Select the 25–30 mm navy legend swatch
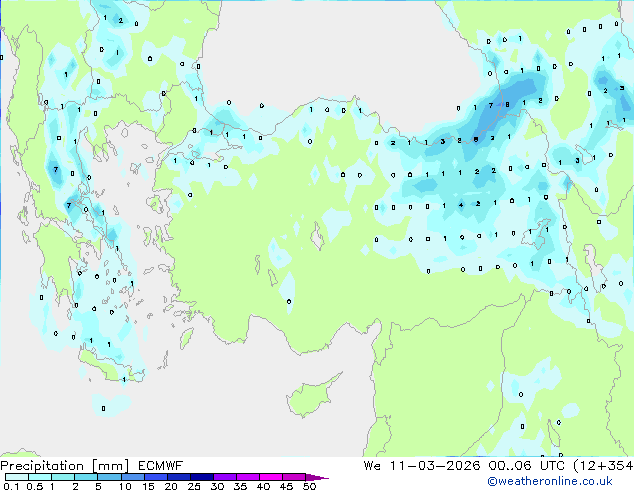The width and height of the screenshot is (634, 490). 202,477
